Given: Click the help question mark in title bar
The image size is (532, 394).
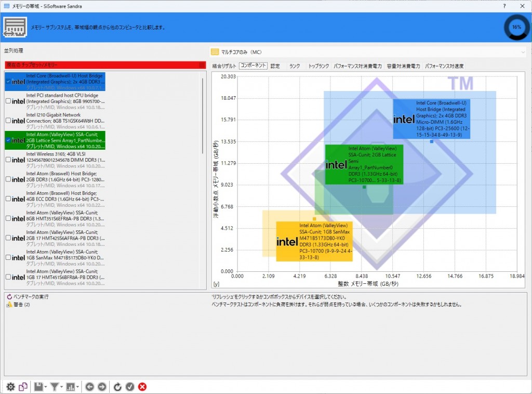Looking at the screenshot, I should (x=503, y=6).
